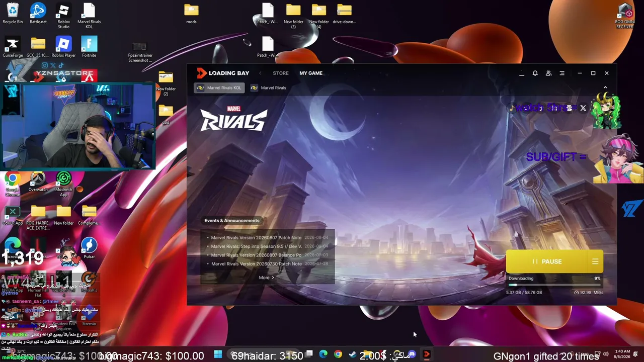Open game options next to Pause

click(595, 261)
